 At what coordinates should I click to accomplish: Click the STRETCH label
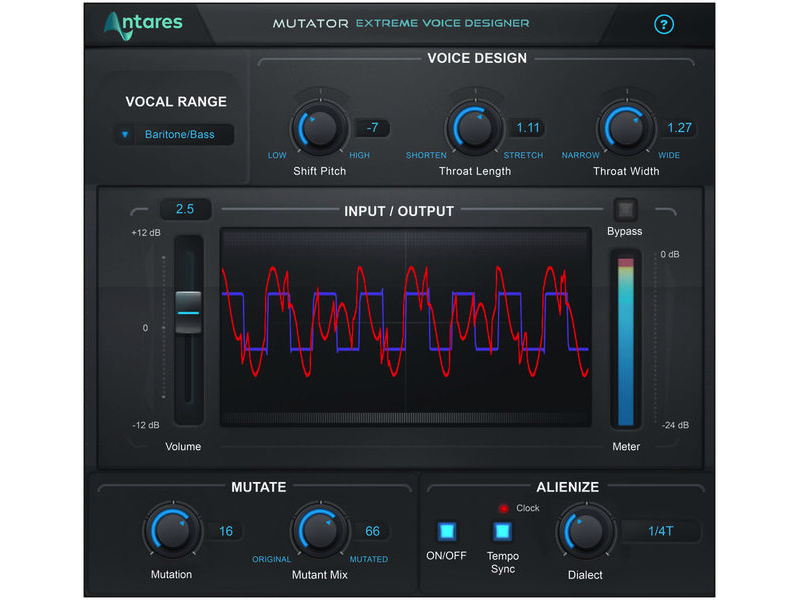pos(523,155)
